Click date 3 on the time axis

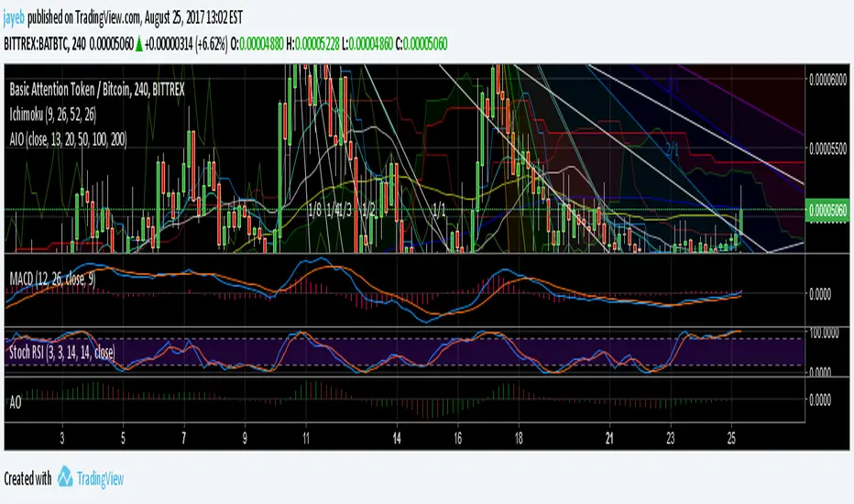click(x=62, y=439)
